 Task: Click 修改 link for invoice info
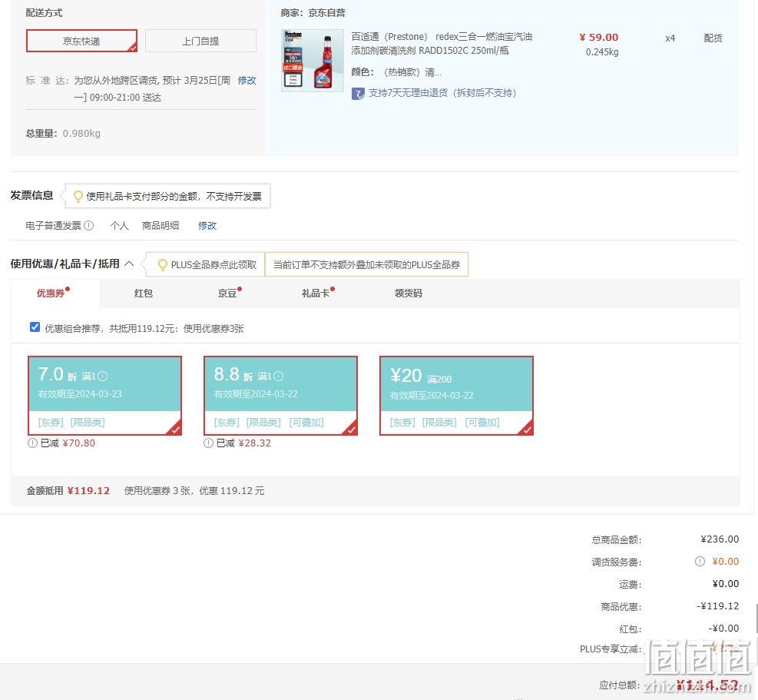coord(207,225)
